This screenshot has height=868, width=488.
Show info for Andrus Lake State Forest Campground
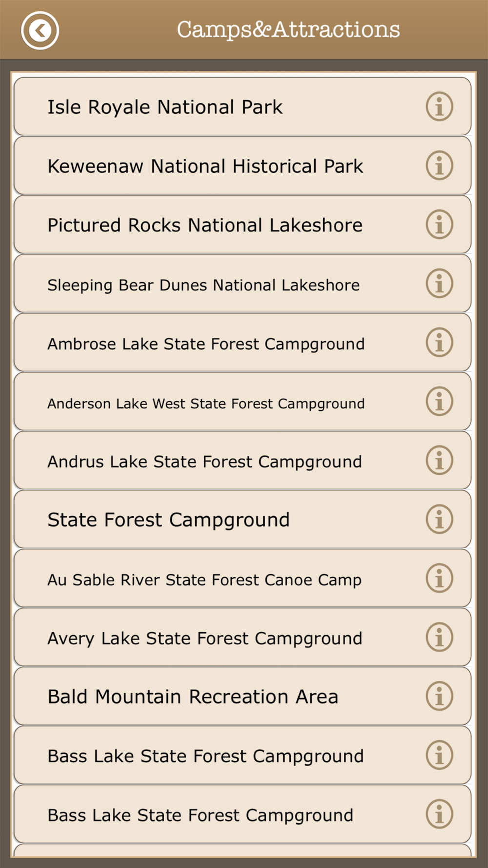[439, 460]
